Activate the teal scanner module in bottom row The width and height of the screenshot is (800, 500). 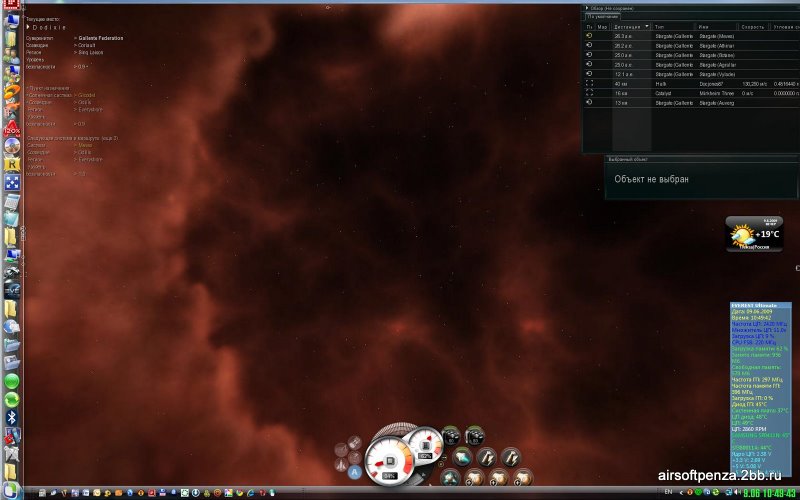pos(451,478)
